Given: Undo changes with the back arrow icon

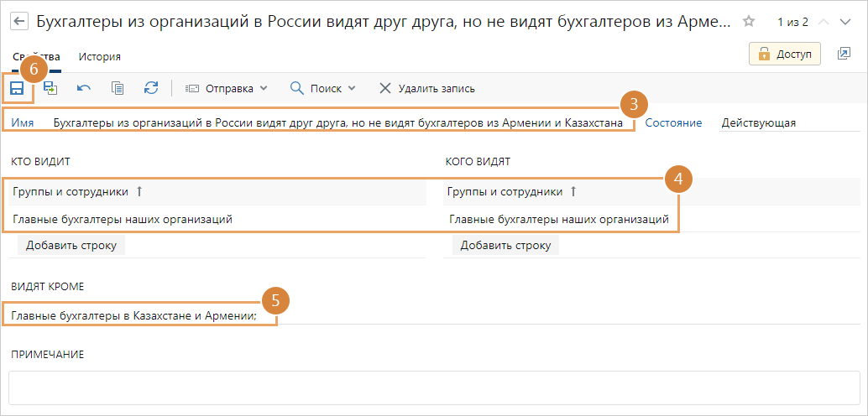Looking at the screenshot, I should pos(84,88).
